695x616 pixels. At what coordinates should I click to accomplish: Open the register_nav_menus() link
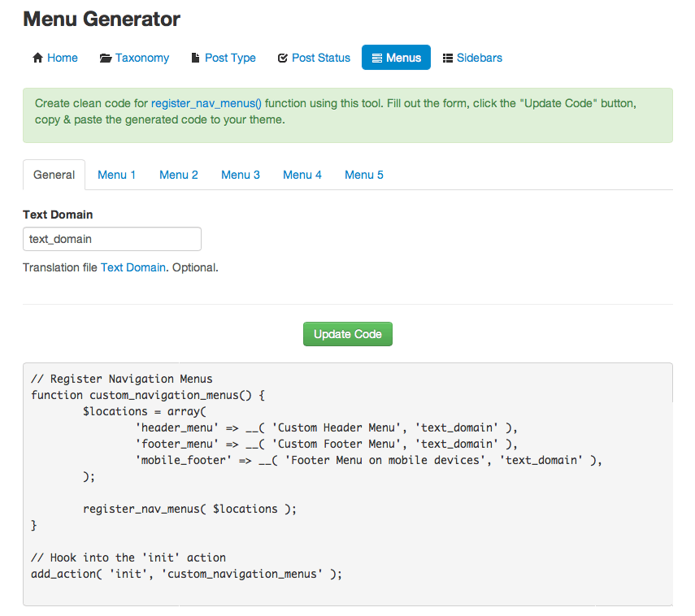click(x=206, y=103)
